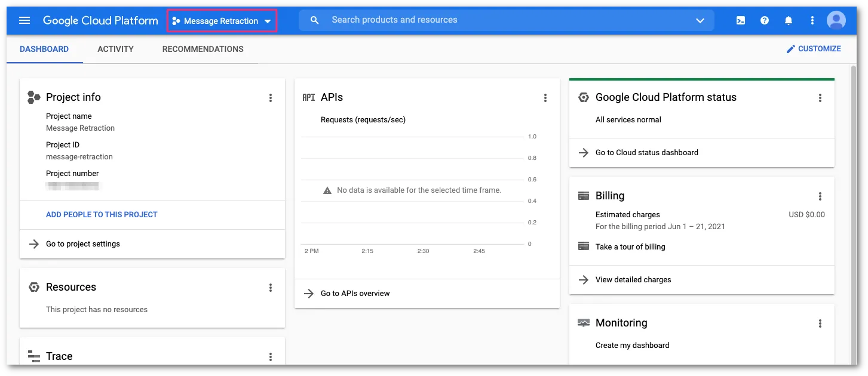
Task: Open the CUSTOMIZE dashboard option
Action: tap(814, 48)
